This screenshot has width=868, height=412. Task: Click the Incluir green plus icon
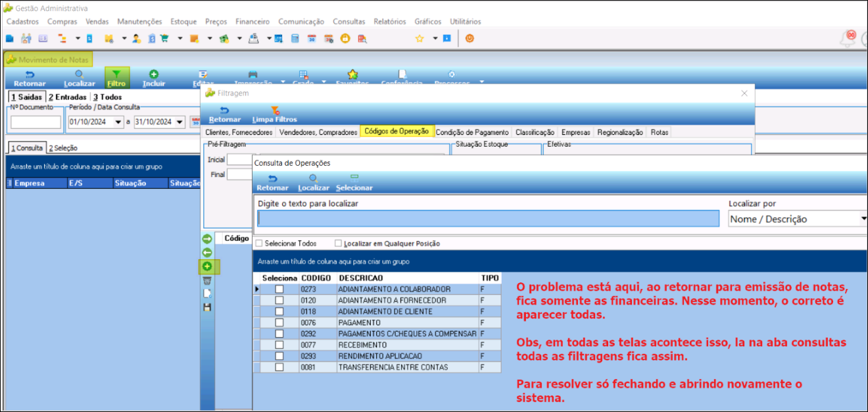coord(154,74)
